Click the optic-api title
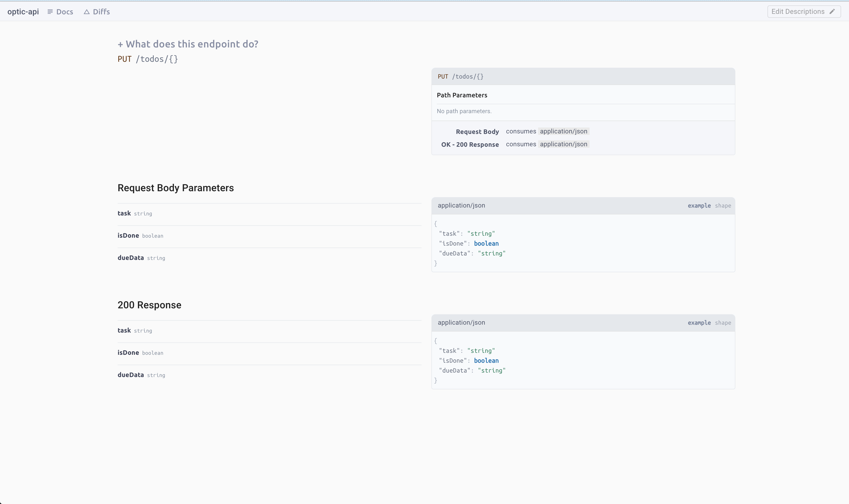Viewport: 849px width, 504px height. coord(23,11)
